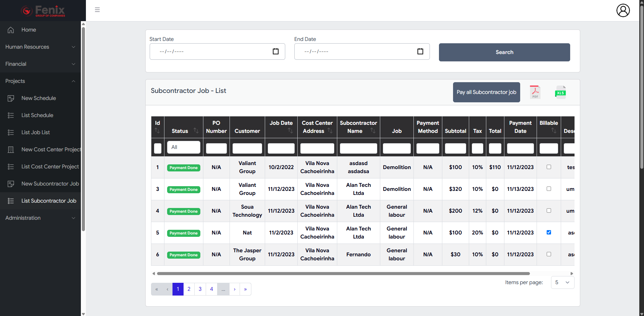Open Status filter dropdown showing All
Viewport: 644px width, 316px height.
184,147
